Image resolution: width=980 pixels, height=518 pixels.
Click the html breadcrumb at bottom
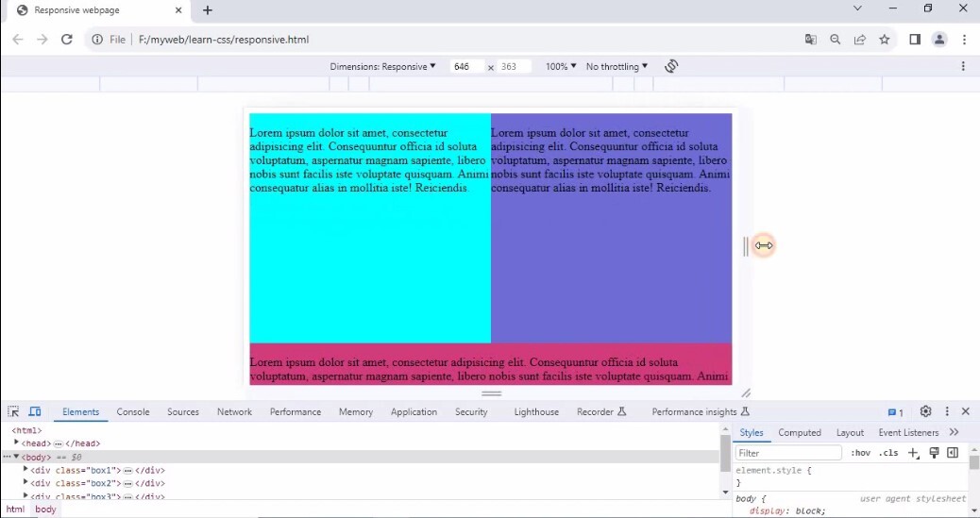(x=15, y=510)
